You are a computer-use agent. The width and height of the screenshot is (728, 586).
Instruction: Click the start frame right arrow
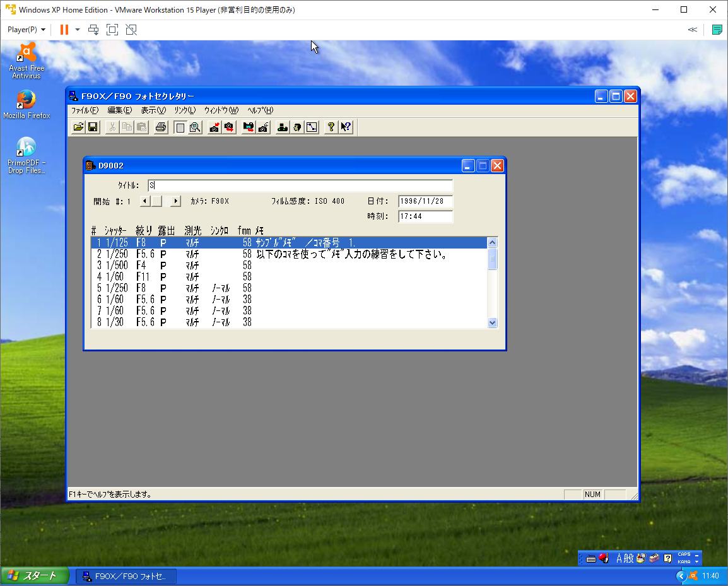[x=175, y=201]
